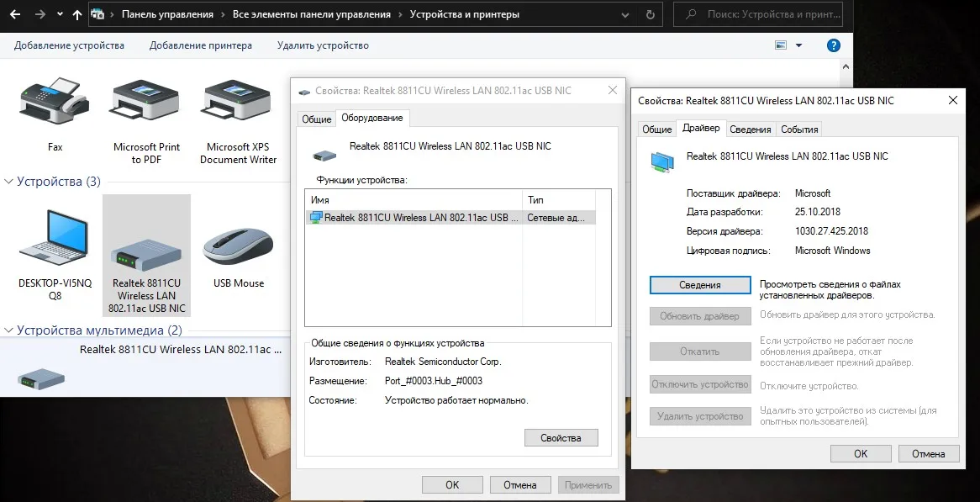Click scroll up arrow in devices window

(846, 66)
